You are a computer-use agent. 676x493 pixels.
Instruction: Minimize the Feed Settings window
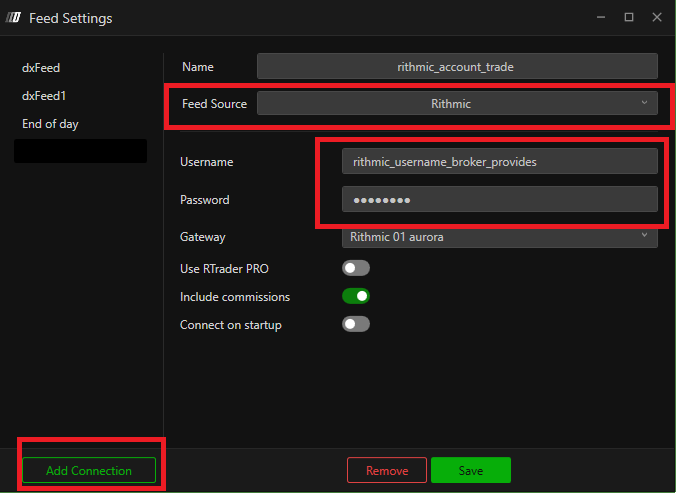click(601, 17)
